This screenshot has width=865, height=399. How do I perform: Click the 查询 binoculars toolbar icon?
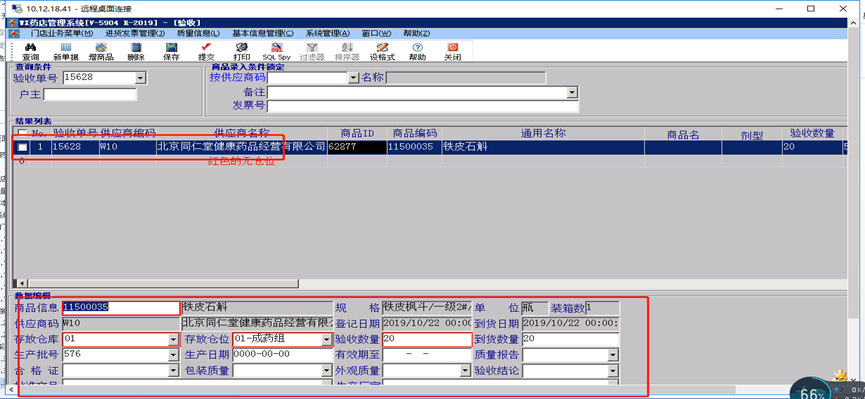30,51
